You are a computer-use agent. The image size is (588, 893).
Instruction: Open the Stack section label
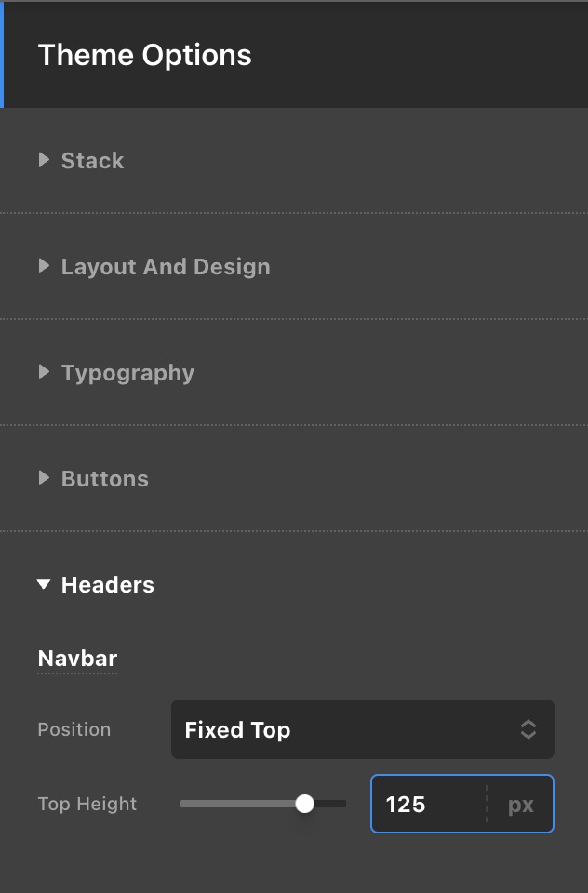92,161
